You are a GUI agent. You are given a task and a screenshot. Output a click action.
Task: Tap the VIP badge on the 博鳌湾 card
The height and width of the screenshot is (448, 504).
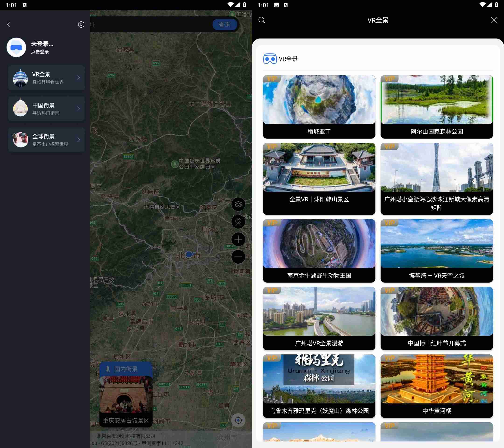point(389,223)
